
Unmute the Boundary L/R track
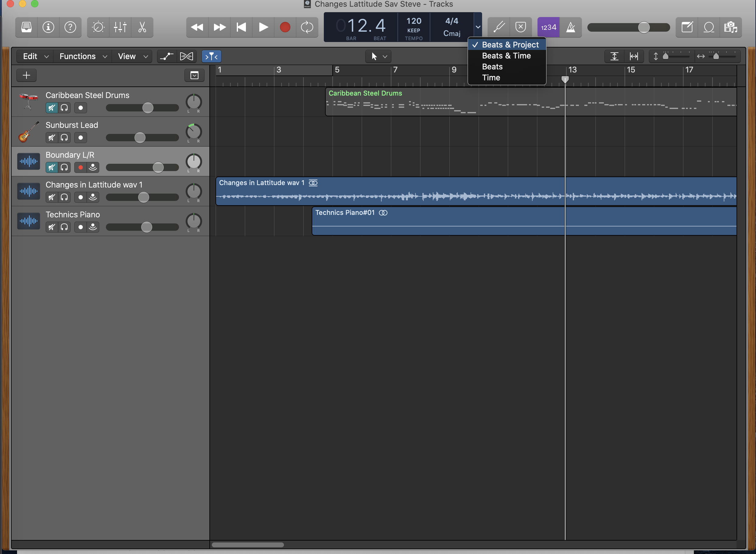(x=52, y=167)
